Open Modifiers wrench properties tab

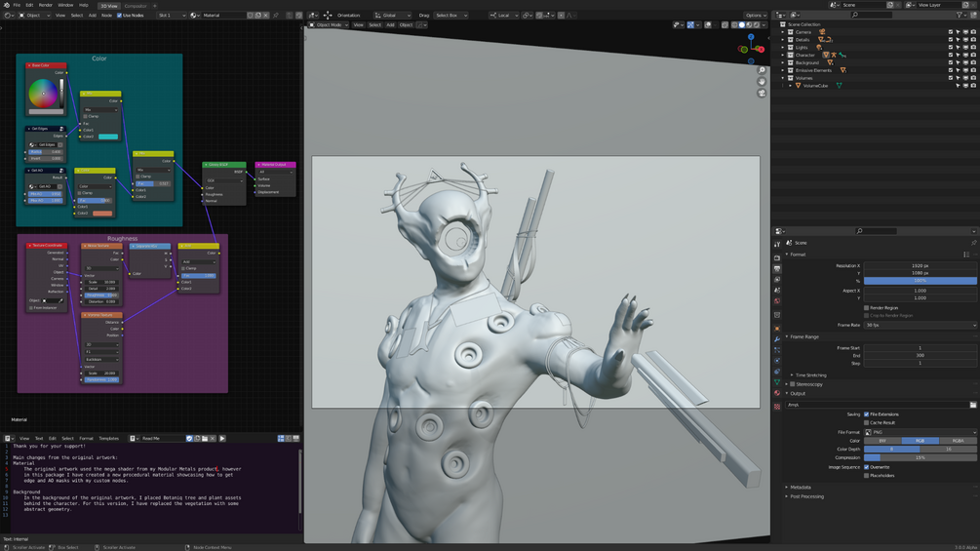[x=777, y=339]
